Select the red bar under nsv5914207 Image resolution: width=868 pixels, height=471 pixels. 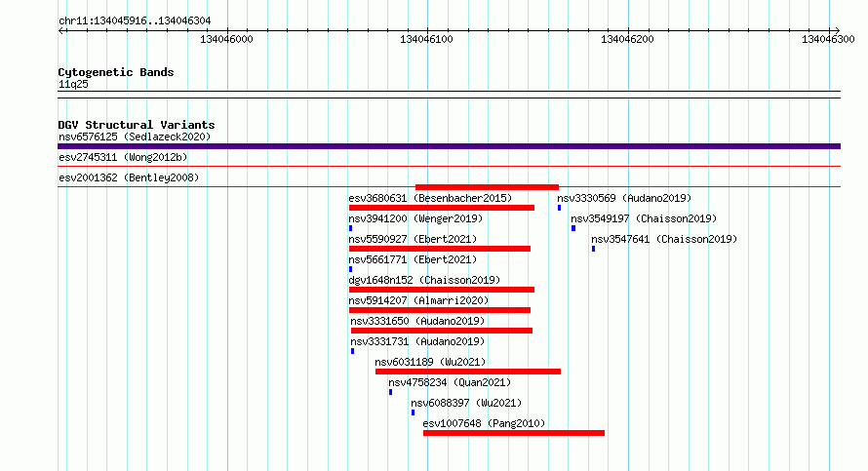[x=440, y=310]
